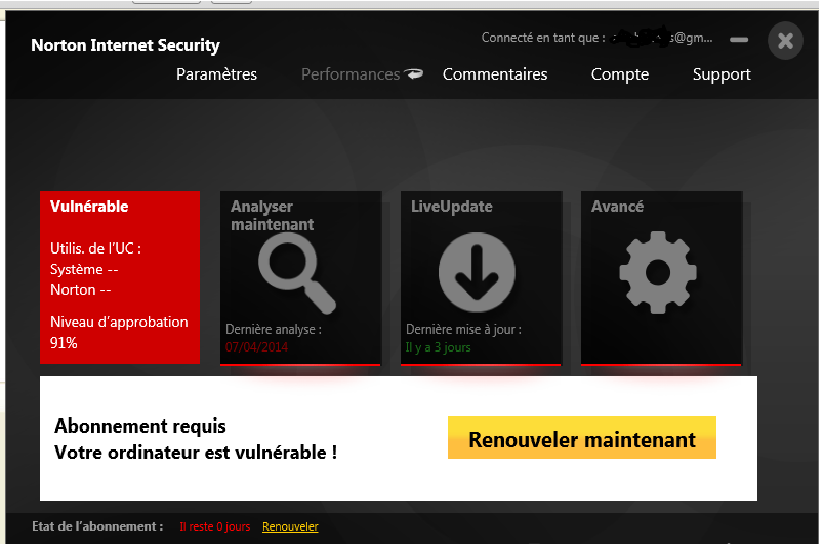The height and width of the screenshot is (544, 819).
Task: Select the Vulnérable status tile
Action: click(x=120, y=277)
